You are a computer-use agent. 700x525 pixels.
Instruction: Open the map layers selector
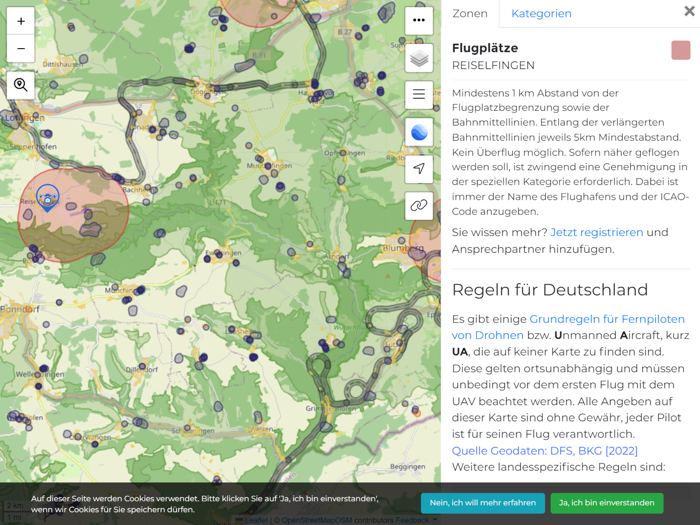(419, 58)
